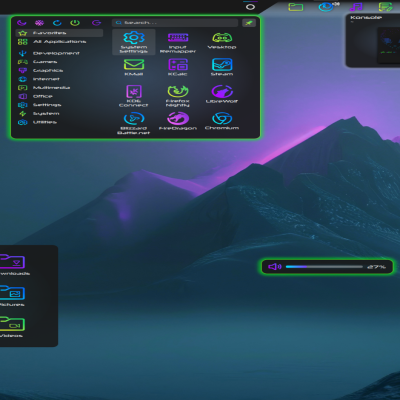Toggle the pin button beside search
Screen dimensions: 400x400
click(249, 23)
